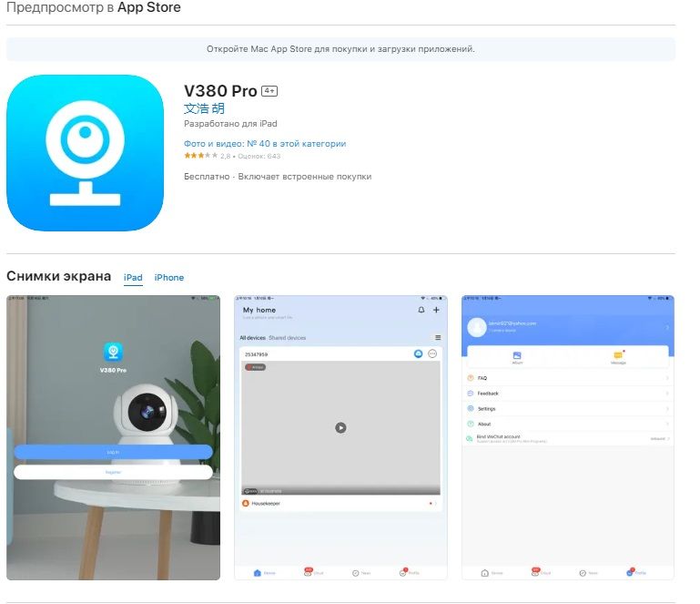Expand the account chevron in profile header
Screen dimensions: 700x604
[x=667, y=327]
